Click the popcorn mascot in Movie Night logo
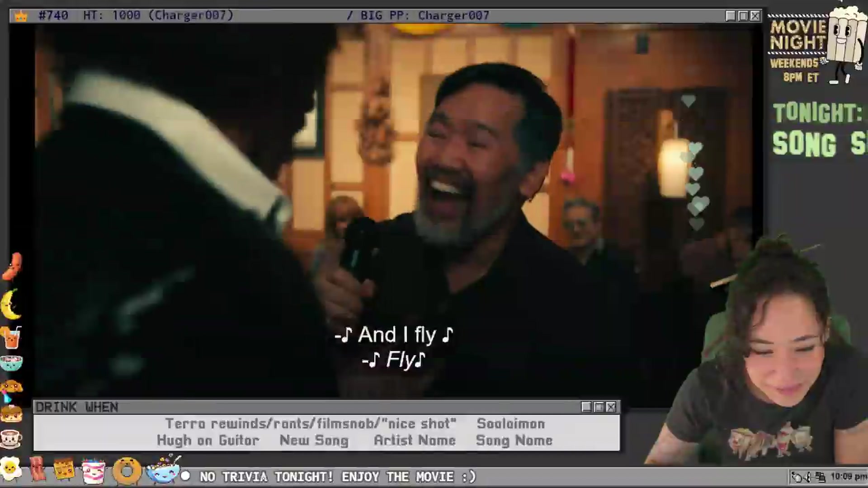Image resolution: width=868 pixels, height=488 pixels. click(846, 44)
